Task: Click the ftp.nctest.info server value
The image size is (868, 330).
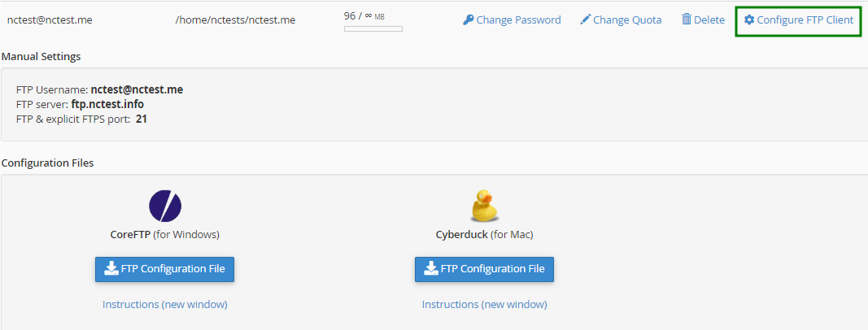Action: click(107, 104)
